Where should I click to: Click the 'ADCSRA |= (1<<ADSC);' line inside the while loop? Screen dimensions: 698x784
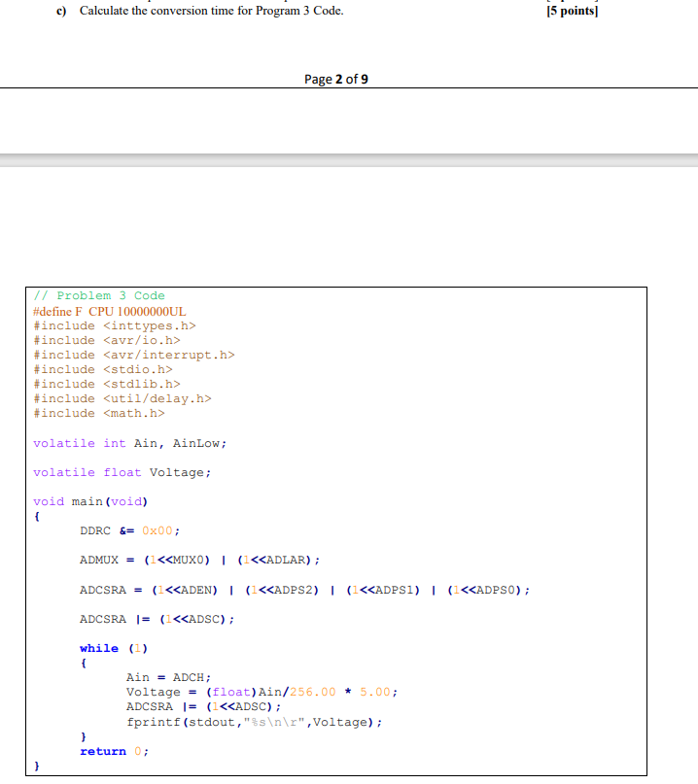203,706
